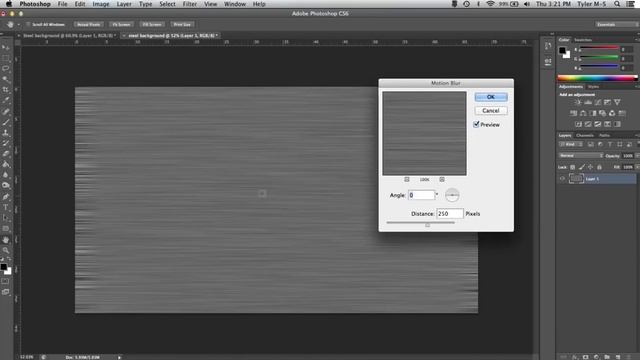Screen dimensions: 640x360
Task: Select the Lasso tool
Action: tap(6, 69)
